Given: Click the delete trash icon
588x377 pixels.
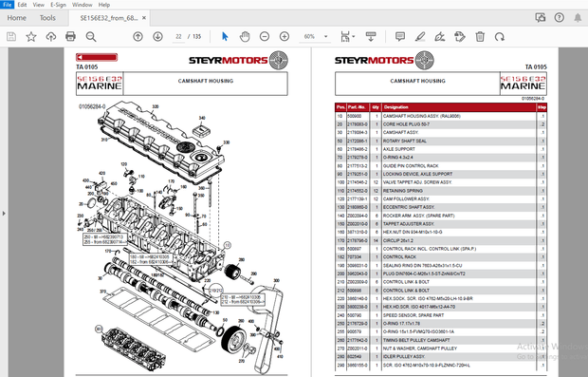Looking at the screenshot, I should point(480,36).
